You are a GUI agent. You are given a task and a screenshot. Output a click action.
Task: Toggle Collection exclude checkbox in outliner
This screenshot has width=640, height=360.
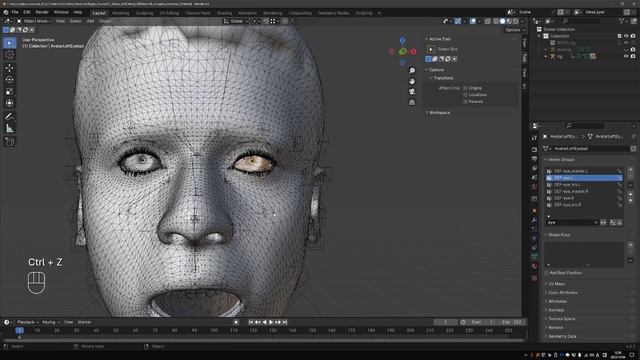pos(619,36)
